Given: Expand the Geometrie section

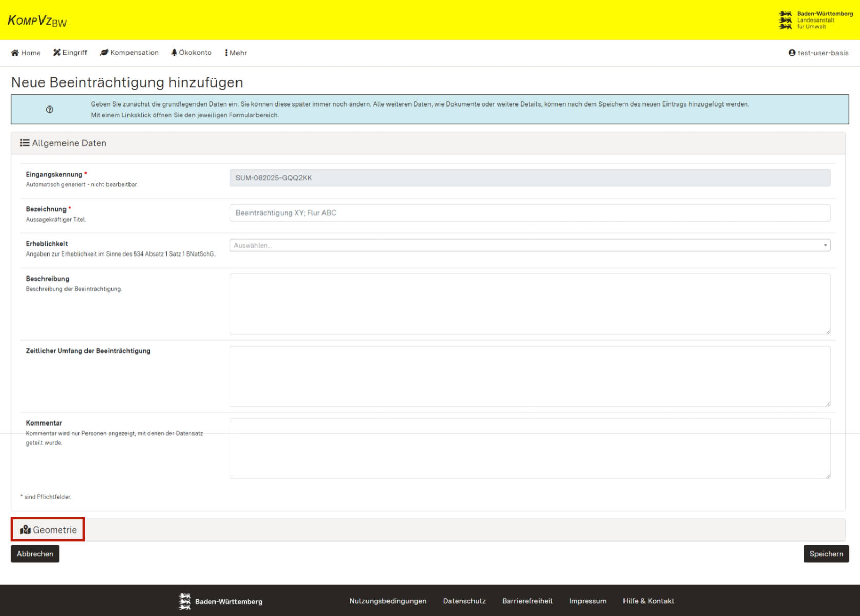Looking at the screenshot, I should click(54, 530).
